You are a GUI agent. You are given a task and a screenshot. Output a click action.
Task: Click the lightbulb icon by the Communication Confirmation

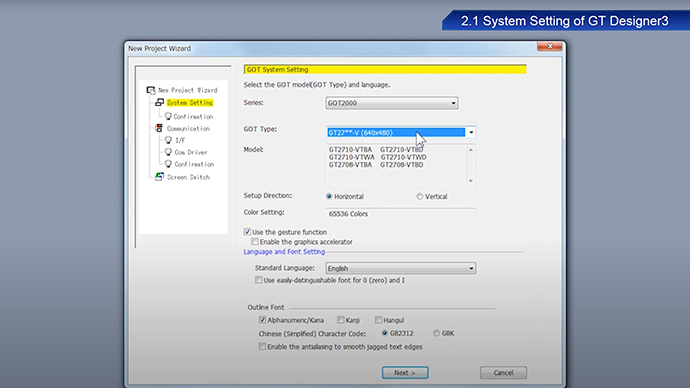(168, 164)
